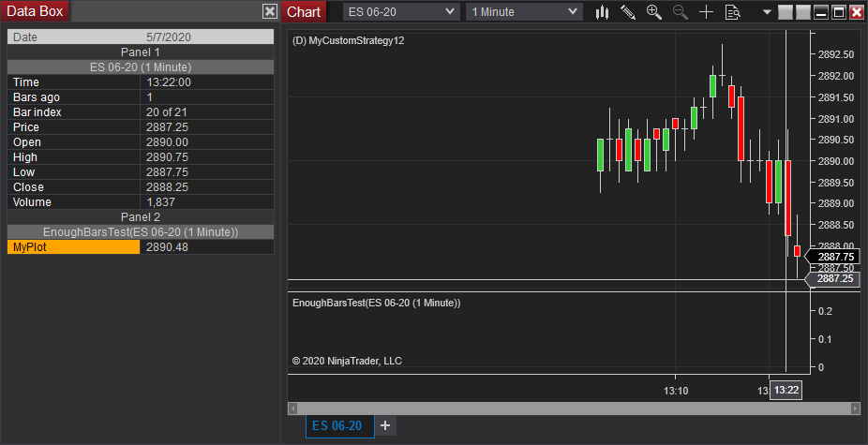Viewport: 868px width, 445px height.
Task: Click the Panel 2 header row
Action: (x=141, y=217)
